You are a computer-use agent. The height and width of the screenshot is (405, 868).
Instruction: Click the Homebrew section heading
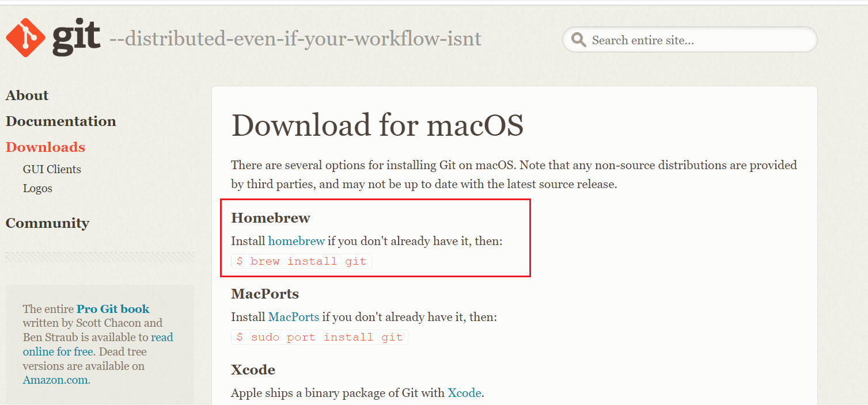pos(271,218)
